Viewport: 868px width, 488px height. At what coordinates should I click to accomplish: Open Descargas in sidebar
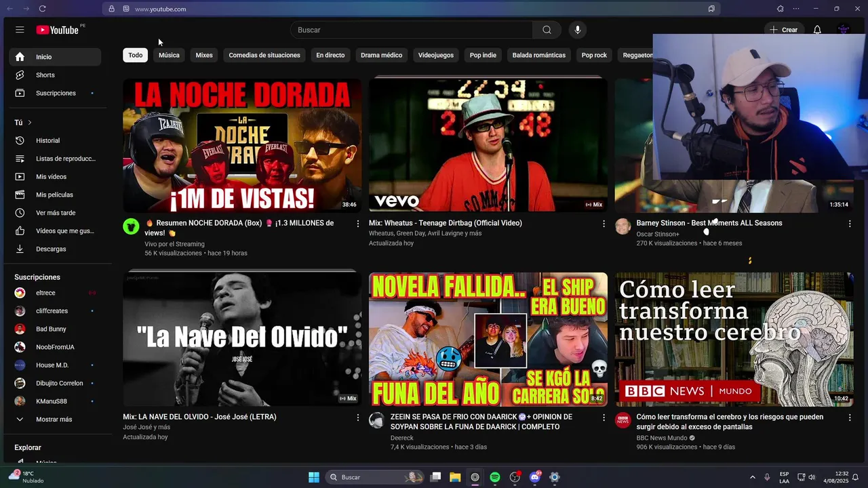(x=55, y=249)
